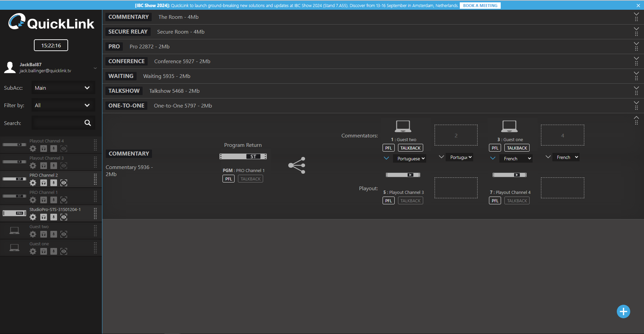Image resolution: width=644 pixels, height=334 pixels.
Task: Open settings gear for Playout Channel 3
Action: tap(33, 166)
